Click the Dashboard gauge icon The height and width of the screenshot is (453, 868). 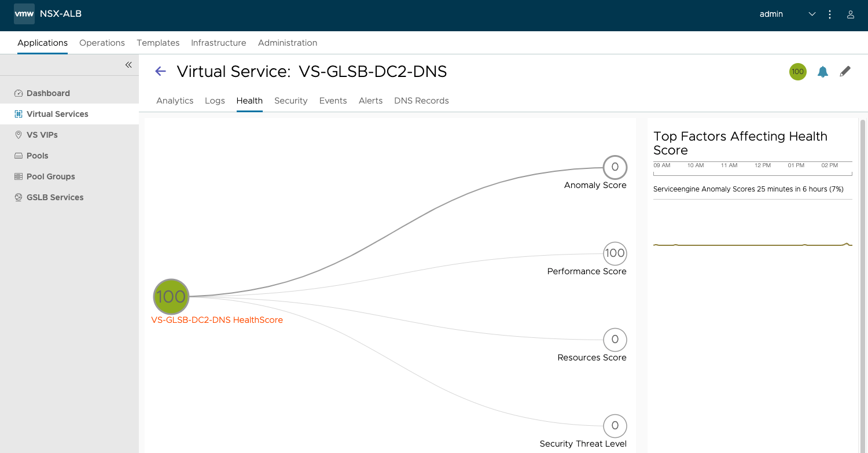(x=18, y=93)
